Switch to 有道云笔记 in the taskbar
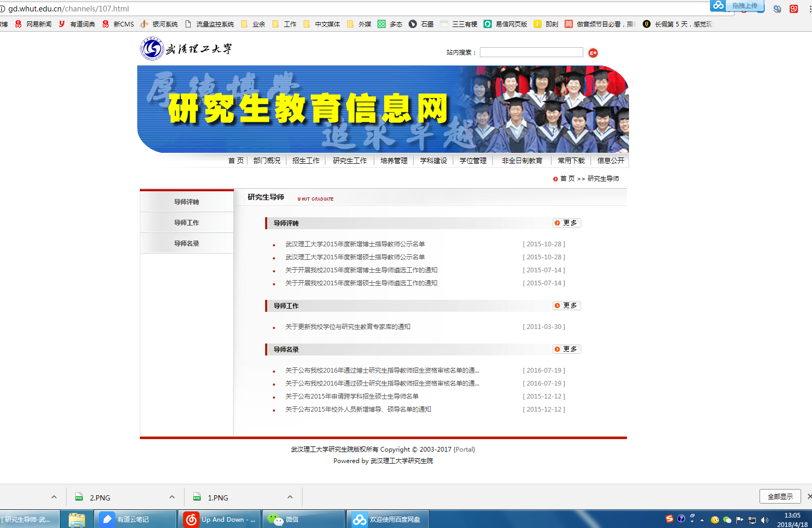 pyautogui.click(x=135, y=519)
